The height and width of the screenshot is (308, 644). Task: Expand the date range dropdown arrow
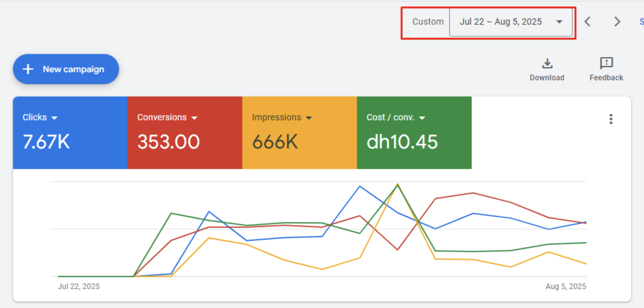click(x=559, y=22)
